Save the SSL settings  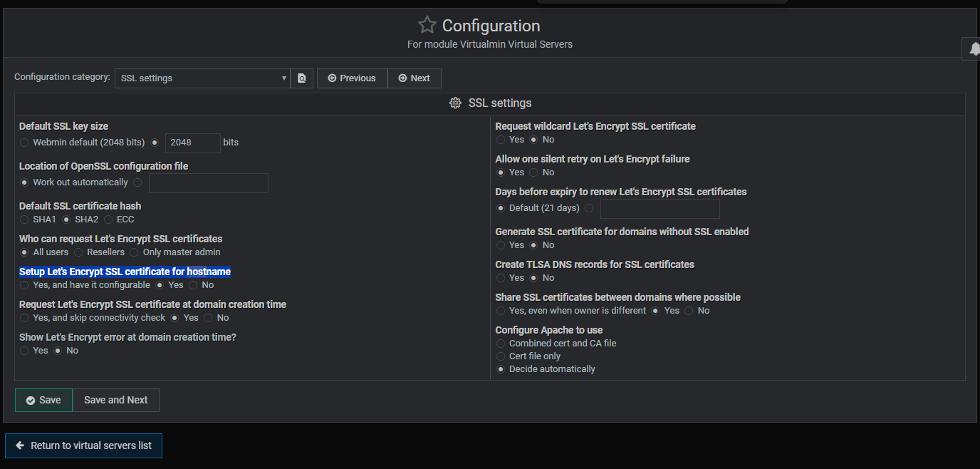[43, 400]
